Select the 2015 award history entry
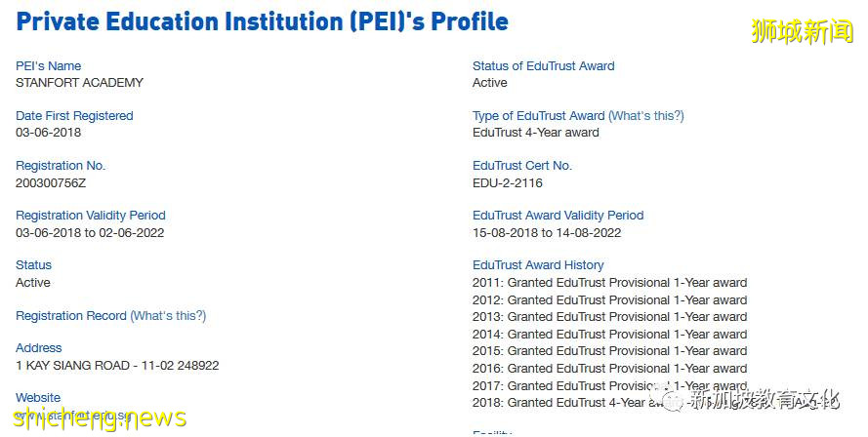Image resolution: width=868 pixels, height=437 pixels. [x=609, y=351]
